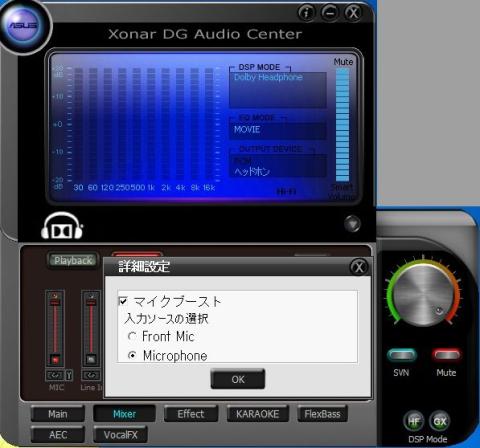Open the VocalFX tab
This screenshot has height=448, width=480.
click(120, 435)
